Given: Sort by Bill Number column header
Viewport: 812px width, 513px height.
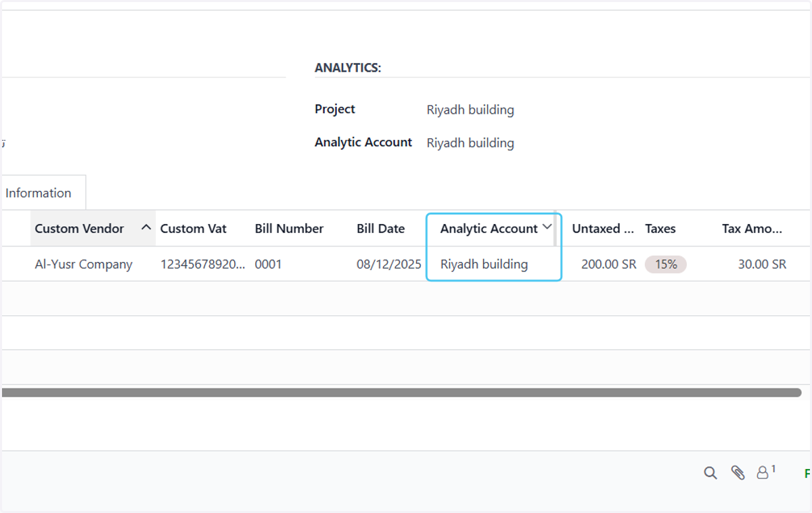Looking at the screenshot, I should (x=290, y=229).
